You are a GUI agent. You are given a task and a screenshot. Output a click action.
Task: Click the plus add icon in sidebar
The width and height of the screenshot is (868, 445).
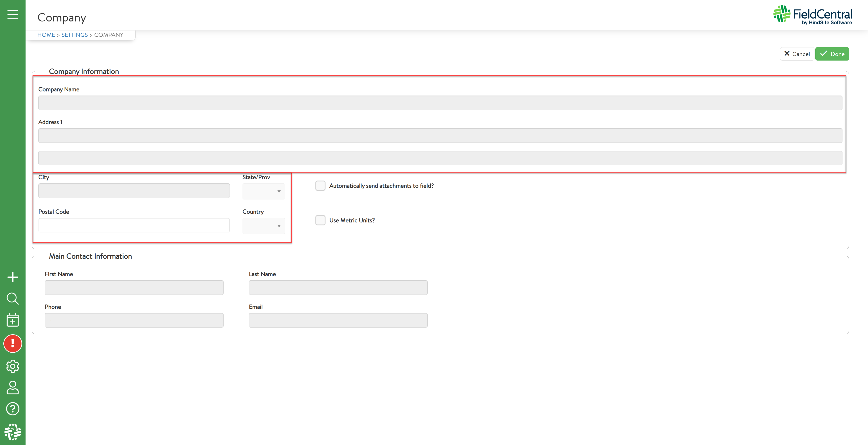13,277
